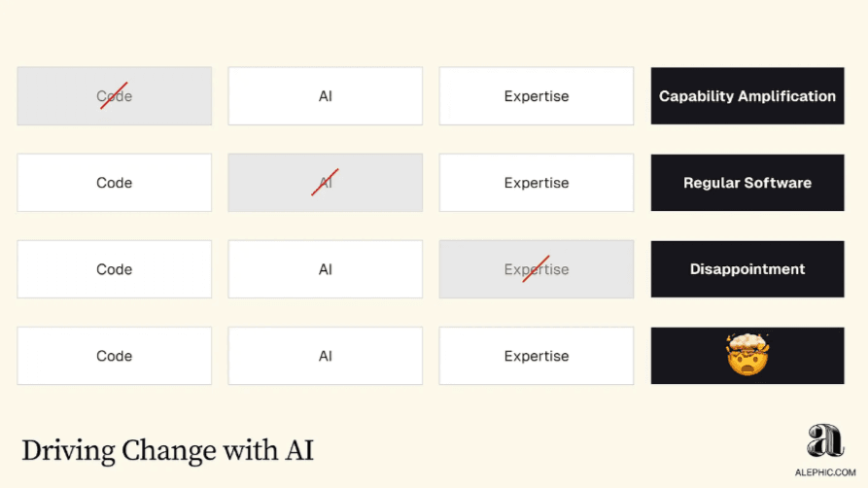This screenshot has height=488, width=868.
Task: Click the Regular Software box
Action: (x=747, y=183)
